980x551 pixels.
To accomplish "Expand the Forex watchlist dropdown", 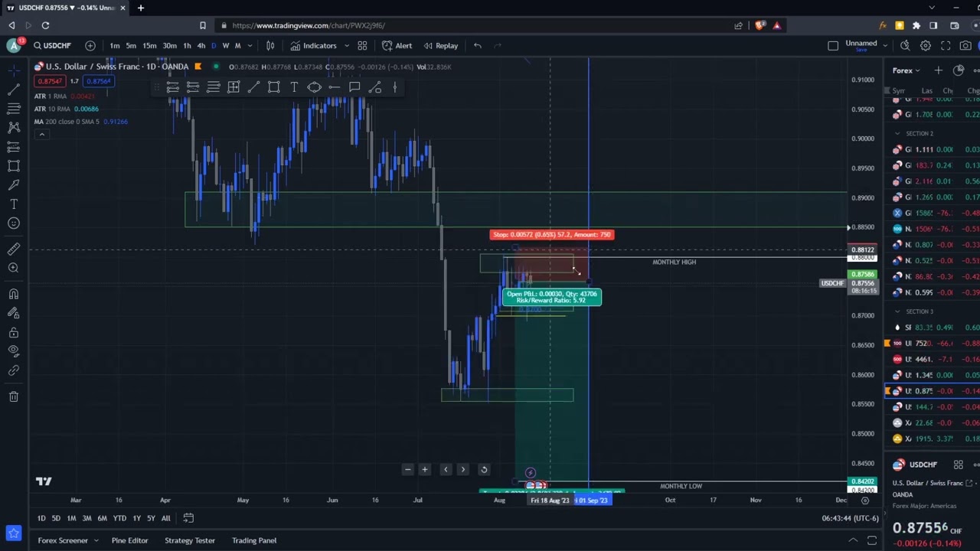I will pos(906,70).
